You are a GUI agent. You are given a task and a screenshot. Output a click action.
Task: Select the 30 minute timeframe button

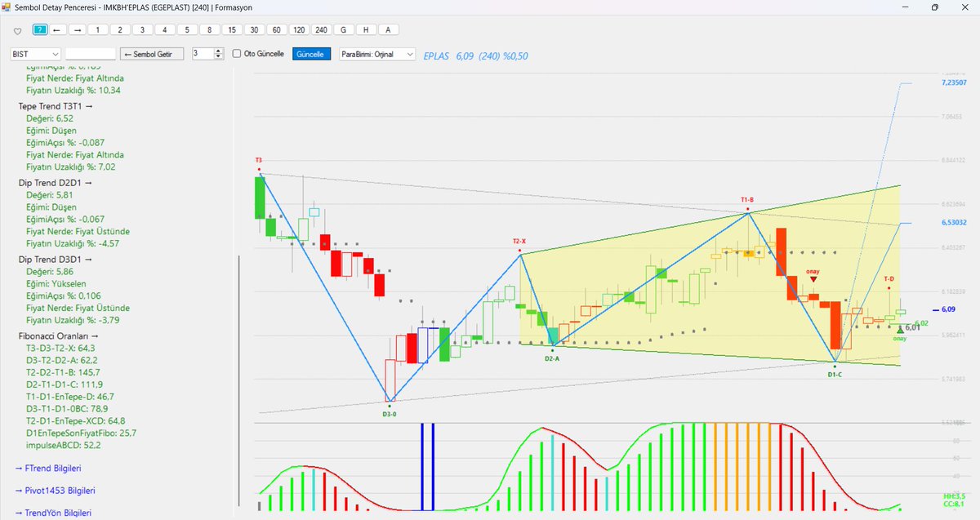(254, 29)
